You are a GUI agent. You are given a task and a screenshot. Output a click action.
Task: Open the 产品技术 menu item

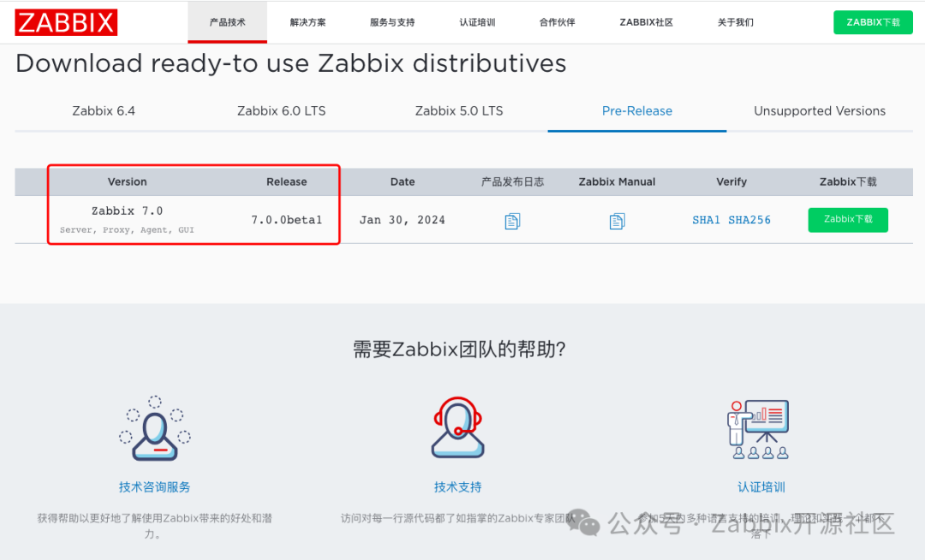[227, 22]
